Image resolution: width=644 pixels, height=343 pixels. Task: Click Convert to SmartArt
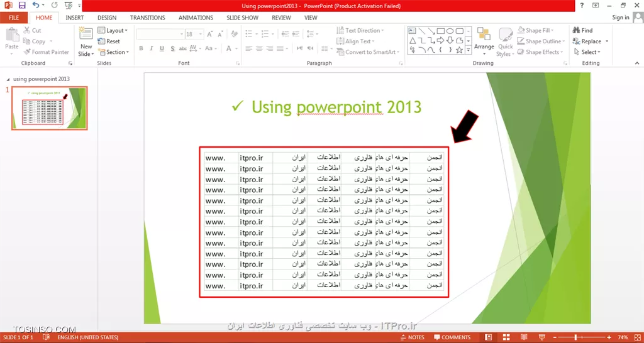[367, 52]
